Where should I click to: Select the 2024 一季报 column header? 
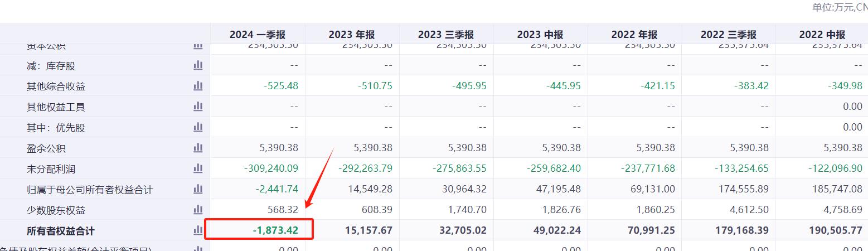(258, 34)
